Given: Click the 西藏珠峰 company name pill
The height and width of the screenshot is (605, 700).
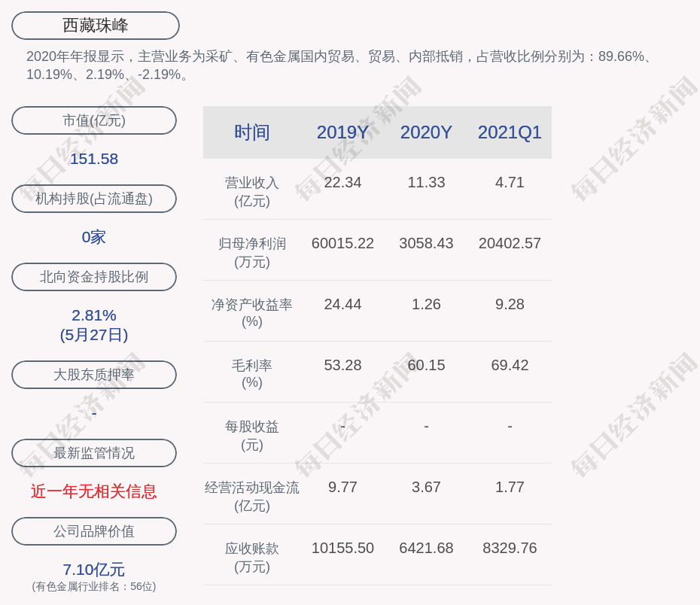Looking at the screenshot, I should pos(95,26).
